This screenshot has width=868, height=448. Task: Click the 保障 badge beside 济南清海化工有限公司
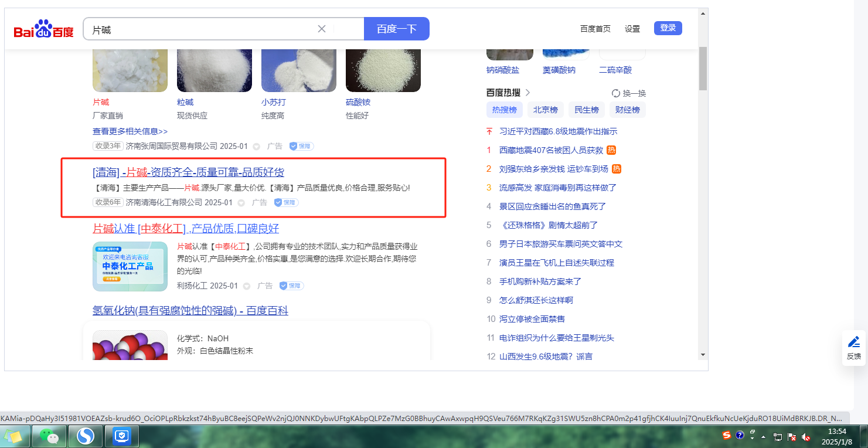[287, 202]
